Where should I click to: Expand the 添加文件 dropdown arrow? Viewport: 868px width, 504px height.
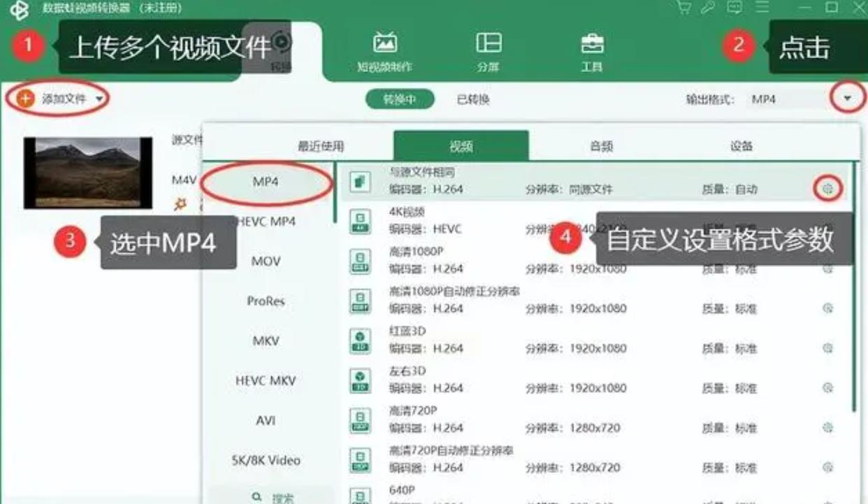(x=99, y=99)
